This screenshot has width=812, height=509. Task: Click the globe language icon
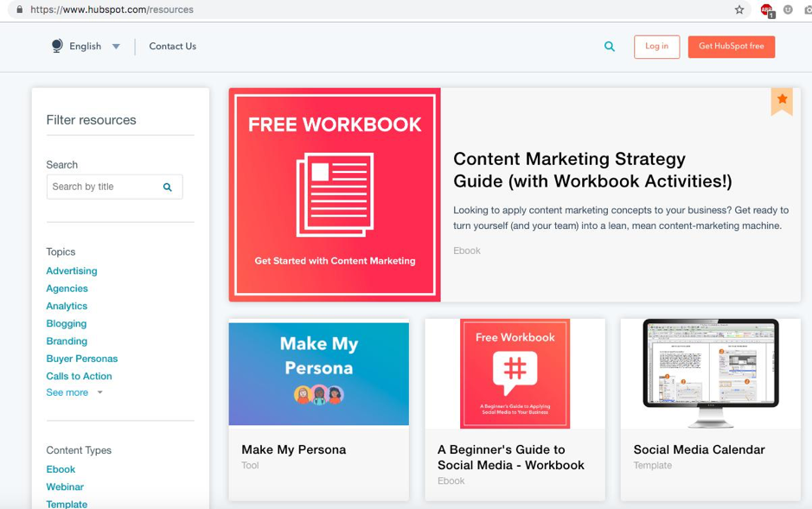click(x=57, y=46)
